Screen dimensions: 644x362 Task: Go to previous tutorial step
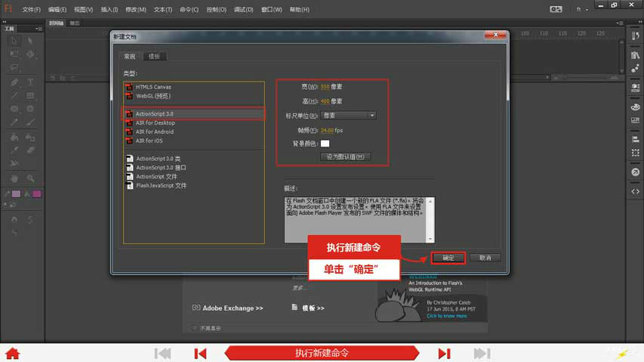pyautogui.click(x=200, y=354)
